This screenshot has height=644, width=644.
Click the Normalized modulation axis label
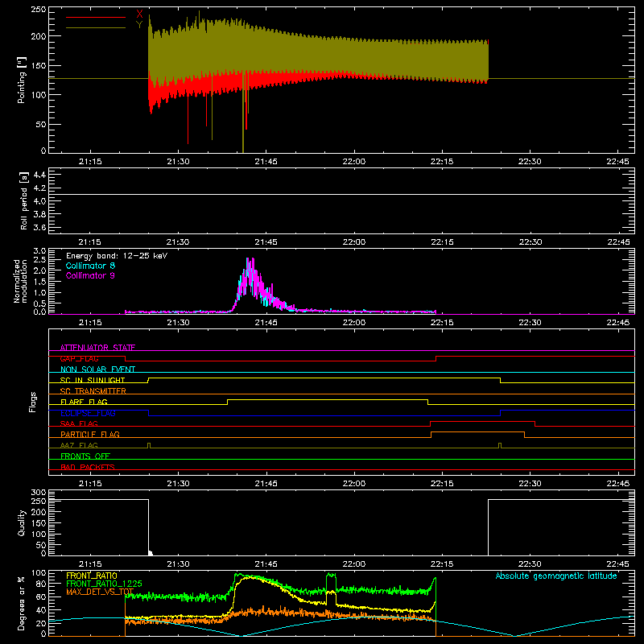(x=21, y=281)
